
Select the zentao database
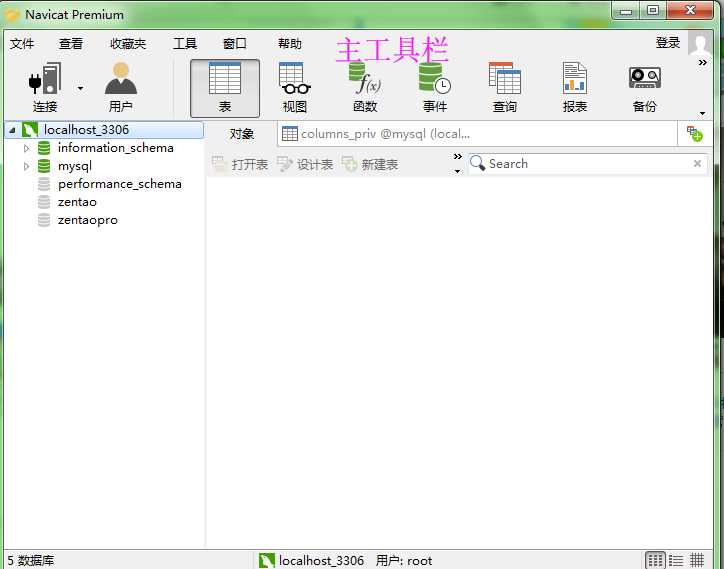click(x=77, y=202)
